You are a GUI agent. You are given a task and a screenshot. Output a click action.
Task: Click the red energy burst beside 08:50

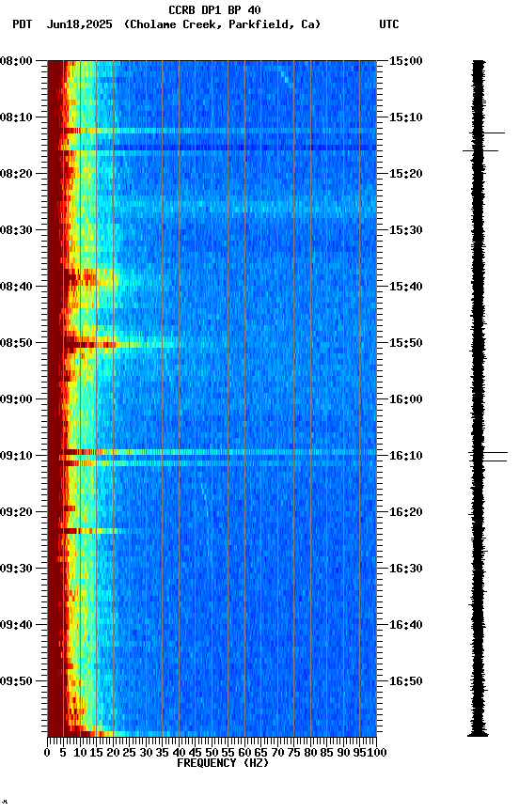[x=90, y=344]
